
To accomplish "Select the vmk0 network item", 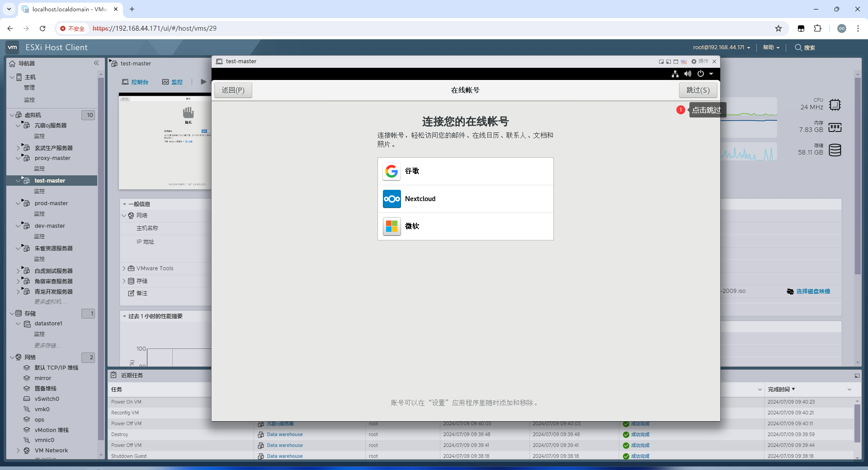I will point(42,409).
